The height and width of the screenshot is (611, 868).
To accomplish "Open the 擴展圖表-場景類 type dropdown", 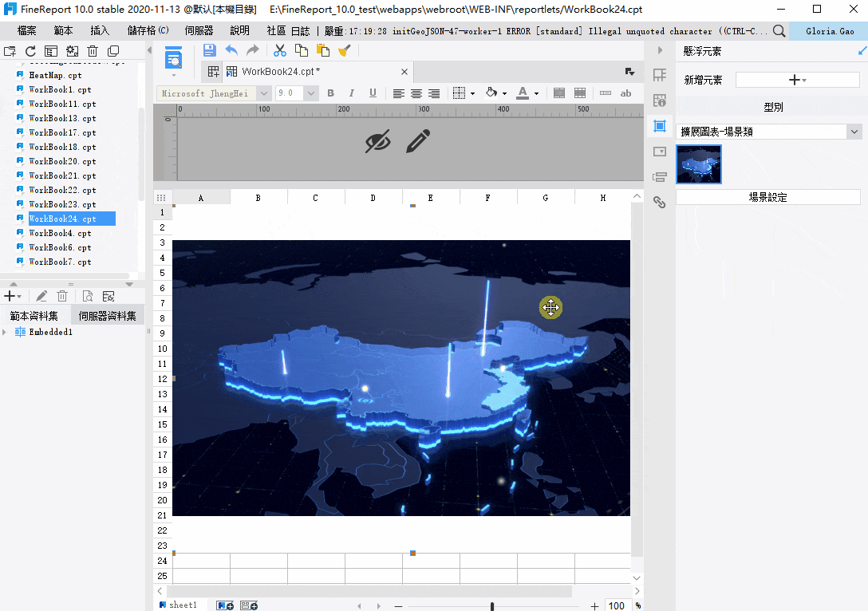I will (x=854, y=132).
